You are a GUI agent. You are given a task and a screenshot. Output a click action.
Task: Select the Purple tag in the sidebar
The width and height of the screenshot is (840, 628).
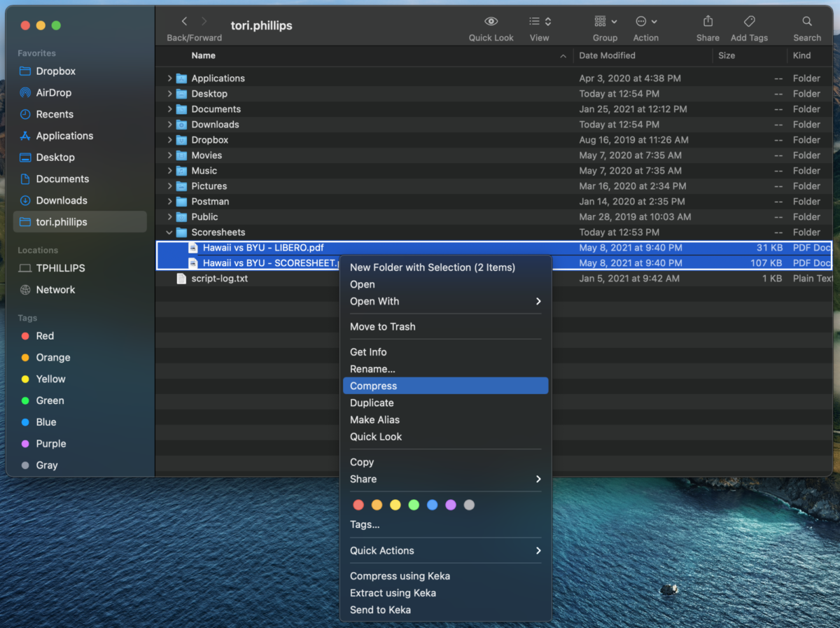[x=49, y=443]
